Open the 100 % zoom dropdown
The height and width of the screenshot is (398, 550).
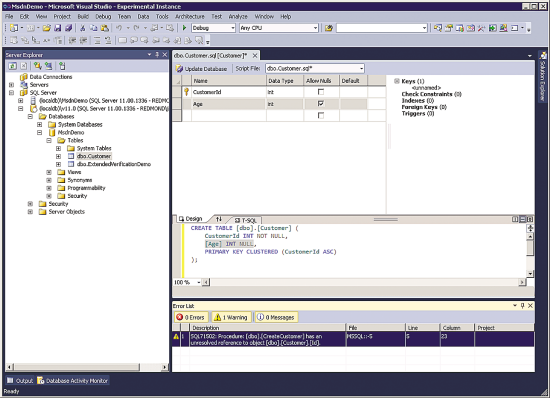(199, 282)
